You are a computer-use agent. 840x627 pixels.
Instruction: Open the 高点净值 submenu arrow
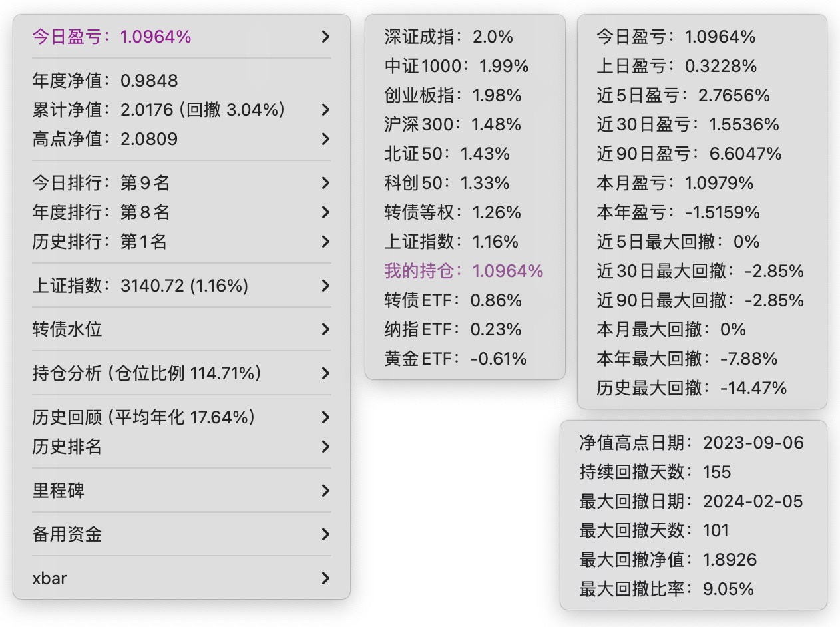click(x=325, y=139)
